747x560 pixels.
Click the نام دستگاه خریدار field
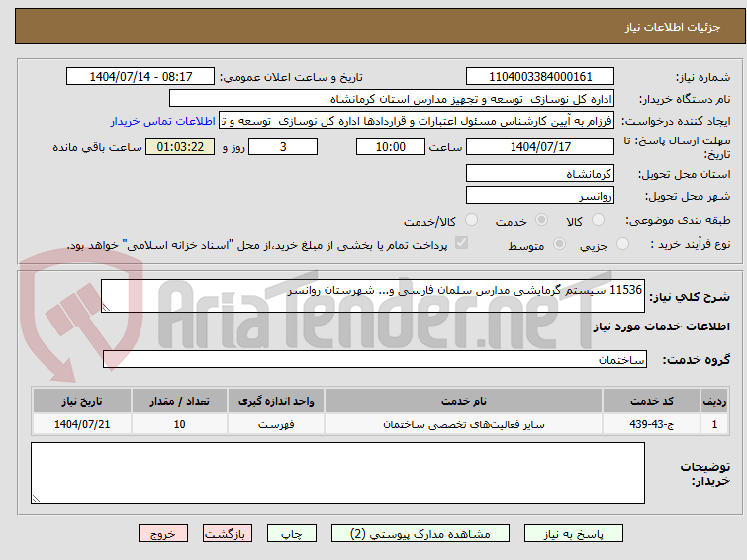[x=392, y=99]
